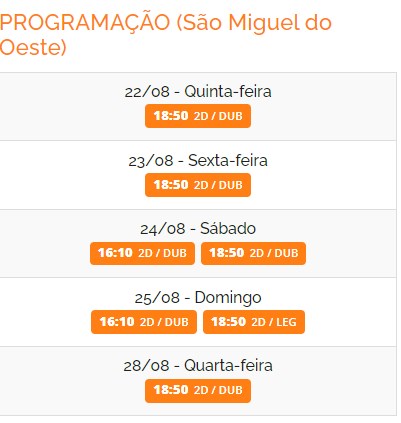The image size is (401, 423).
Task: Click the '16:10' time text on Saturday
Action: (115, 253)
